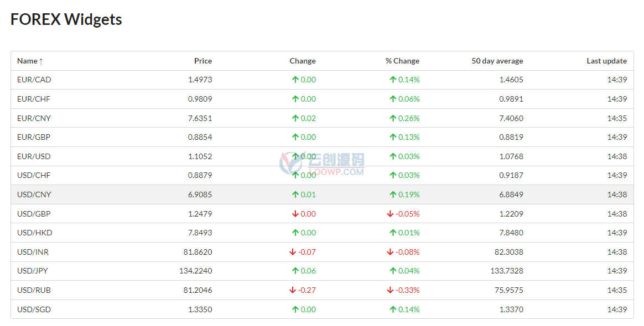
Task: Sort by the Price column header
Action: (x=203, y=61)
